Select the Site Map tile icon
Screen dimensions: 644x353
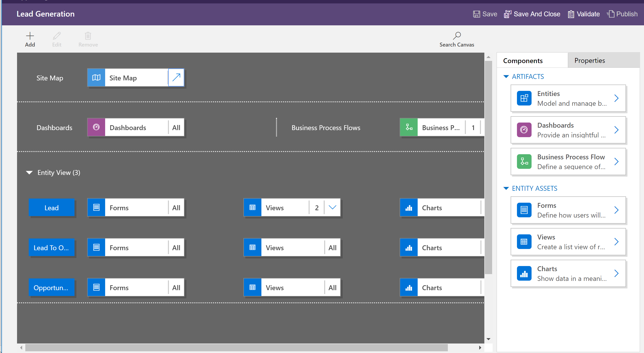[96, 77]
